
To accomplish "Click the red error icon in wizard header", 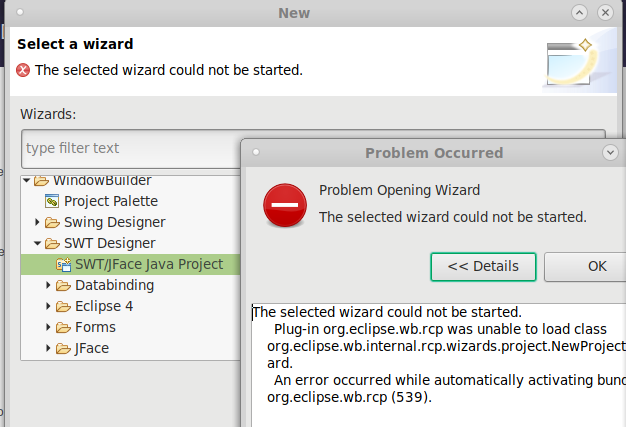I will tap(23, 70).
